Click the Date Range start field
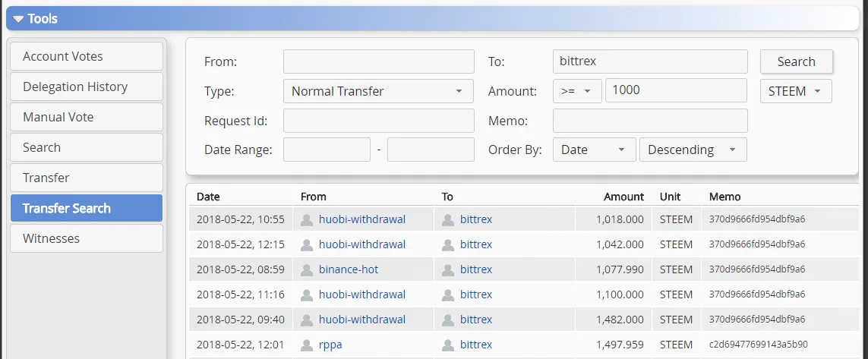 (x=327, y=150)
